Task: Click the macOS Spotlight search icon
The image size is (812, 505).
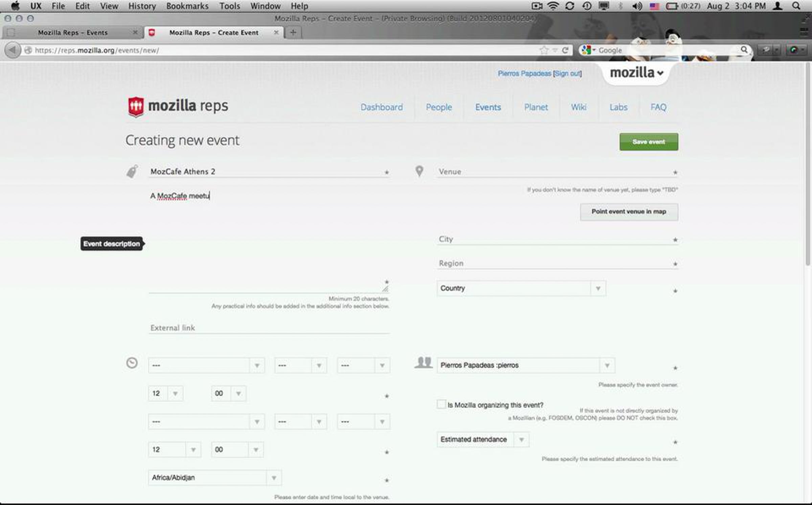Action: click(796, 6)
